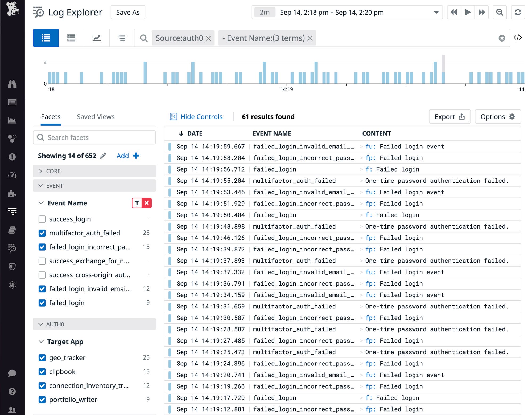Viewport: 532px width, 415px height.
Task: Open the time range dropdown
Action: pyautogui.click(x=436, y=12)
